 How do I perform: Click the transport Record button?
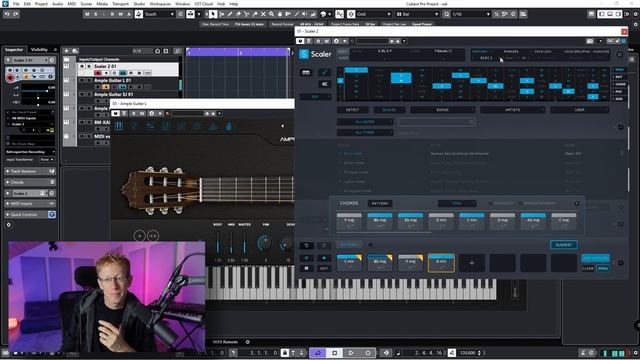coord(368,353)
